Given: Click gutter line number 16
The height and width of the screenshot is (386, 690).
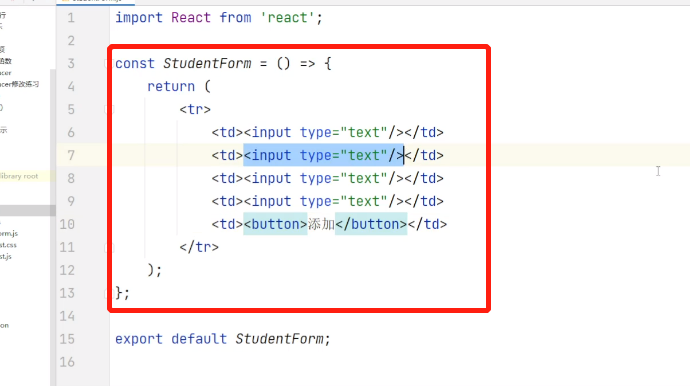Looking at the screenshot, I should pyautogui.click(x=67, y=362).
